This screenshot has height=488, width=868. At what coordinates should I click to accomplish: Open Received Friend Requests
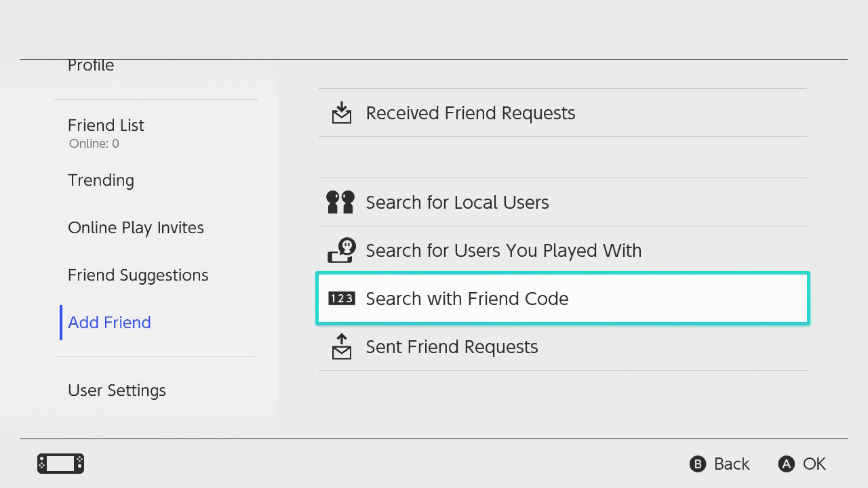pos(470,113)
